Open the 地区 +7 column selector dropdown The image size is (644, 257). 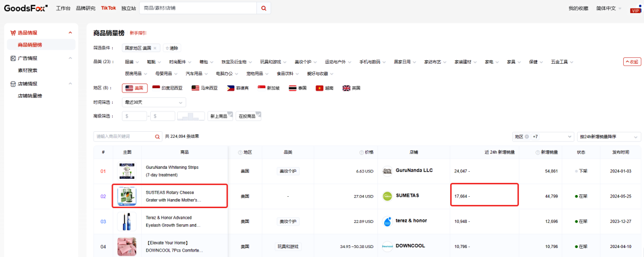(x=543, y=137)
